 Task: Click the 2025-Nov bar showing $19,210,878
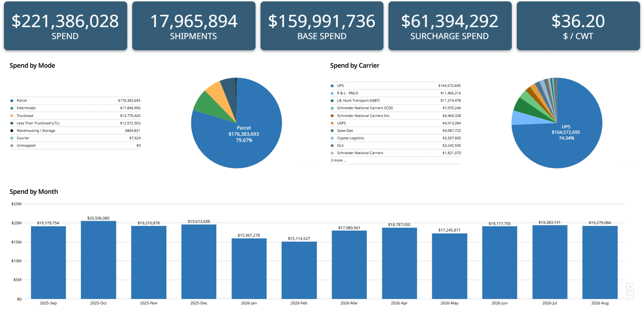click(x=149, y=263)
